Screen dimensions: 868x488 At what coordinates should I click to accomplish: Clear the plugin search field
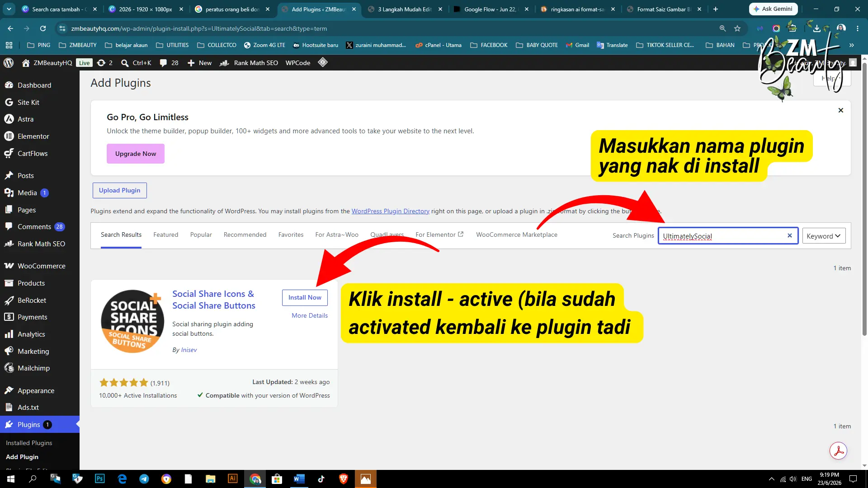pyautogui.click(x=790, y=235)
